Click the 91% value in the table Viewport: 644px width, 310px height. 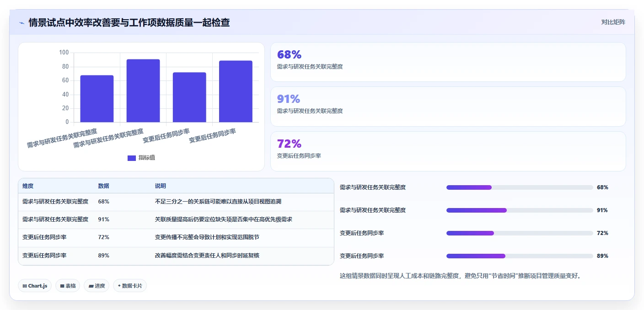103,219
